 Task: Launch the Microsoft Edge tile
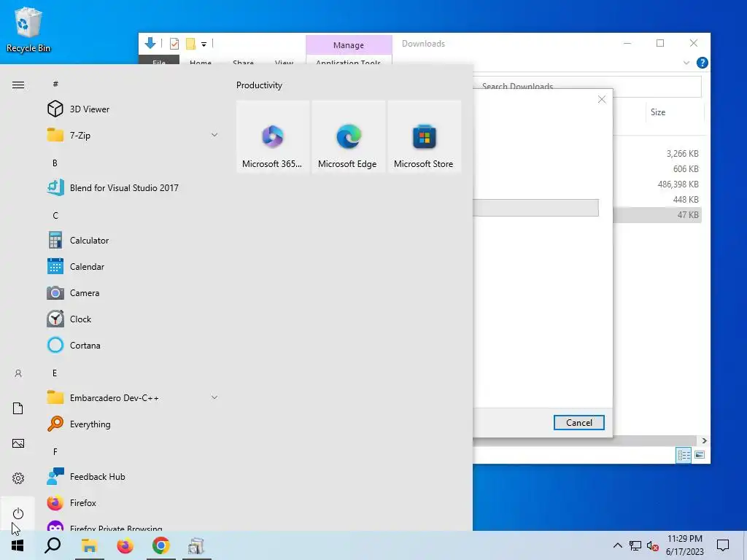tap(348, 136)
